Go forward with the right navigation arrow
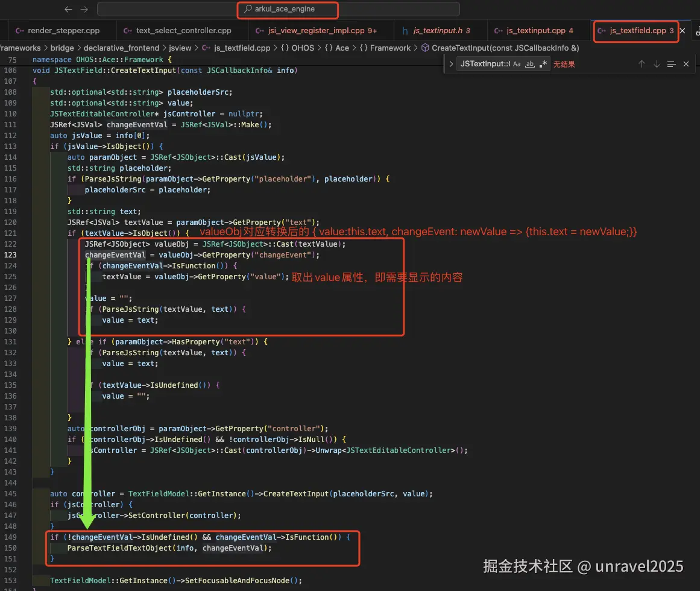700x591 pixels. (x=84, y=9)
